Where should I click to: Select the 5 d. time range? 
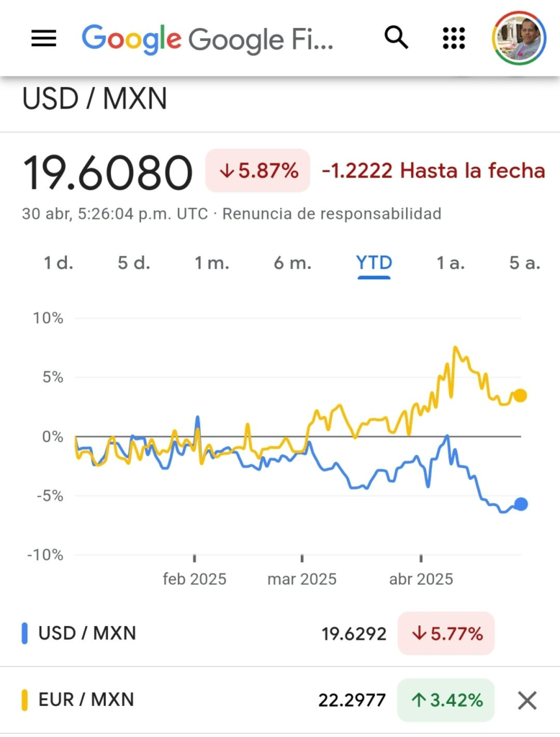tap(134, 263)
